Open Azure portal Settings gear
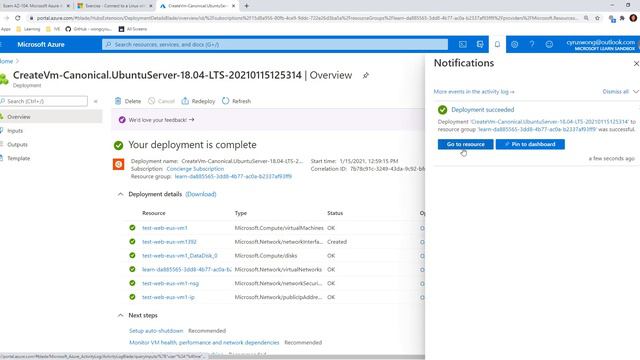Screen dimensions: 640x360 514,44
